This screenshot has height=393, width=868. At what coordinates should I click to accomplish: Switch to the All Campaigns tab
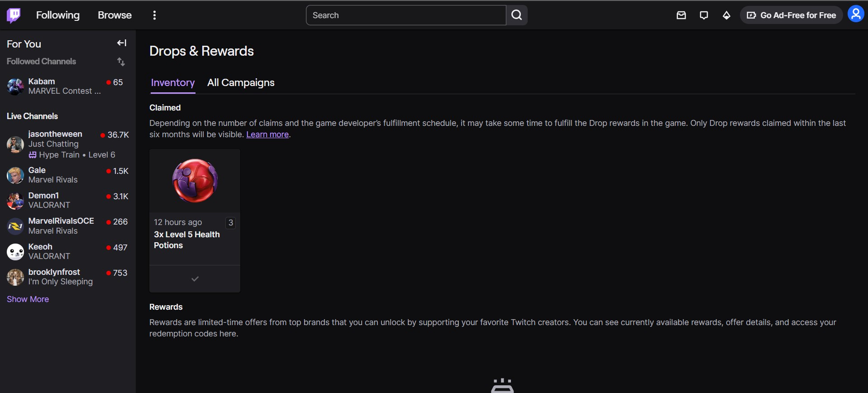[x=241, y=83]
